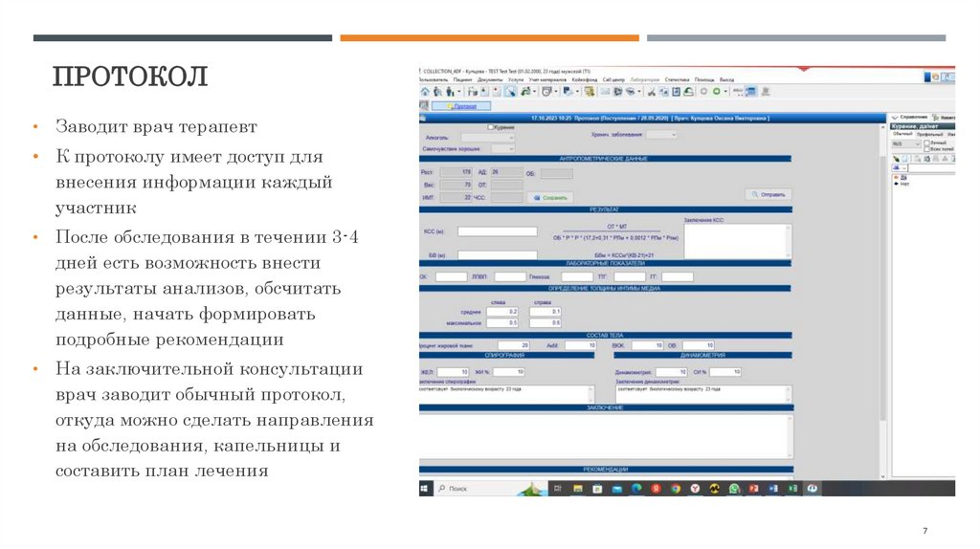This screenshot has height=549, width=980.
Task: Open the Услуги menu
Action: (516, 79)
